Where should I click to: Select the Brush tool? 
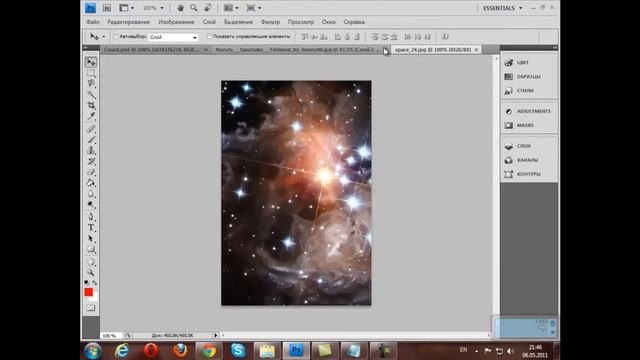[x=91, y=140]
